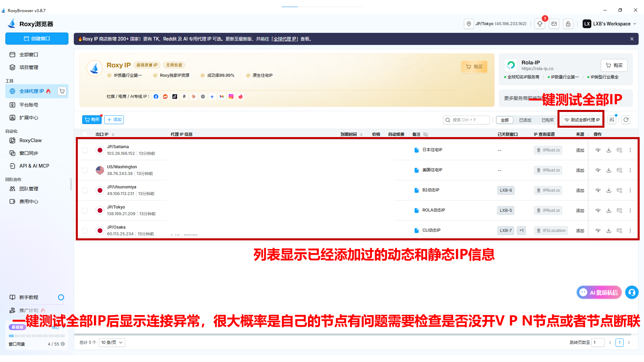
Task: Toggle the 新手教程 progress circle
Action: pos(61,297)
